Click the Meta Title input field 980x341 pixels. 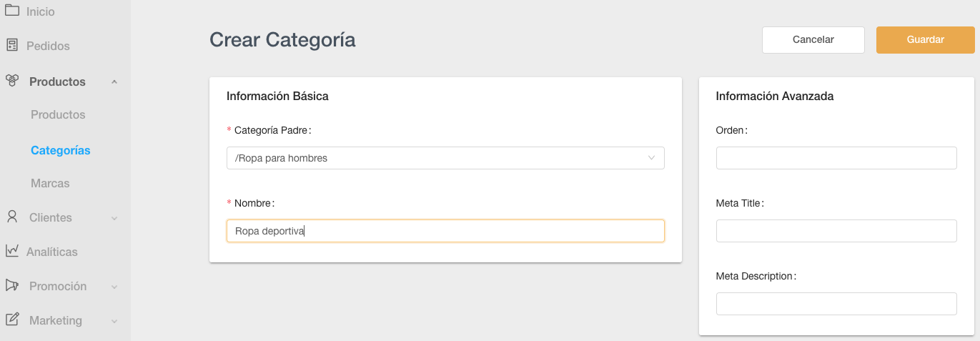click(x=836, y=231)
